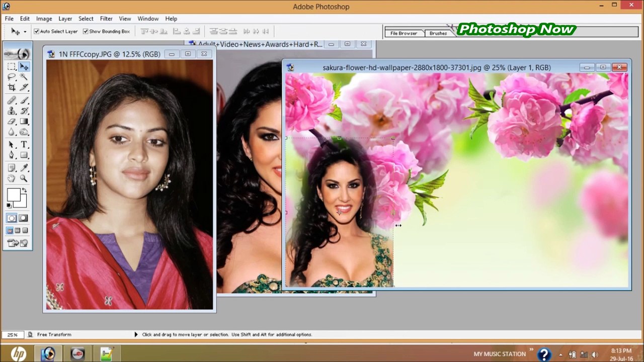Select the Clone Stamp tool
Screen dimensions: 644x362
tap(12, 111)
